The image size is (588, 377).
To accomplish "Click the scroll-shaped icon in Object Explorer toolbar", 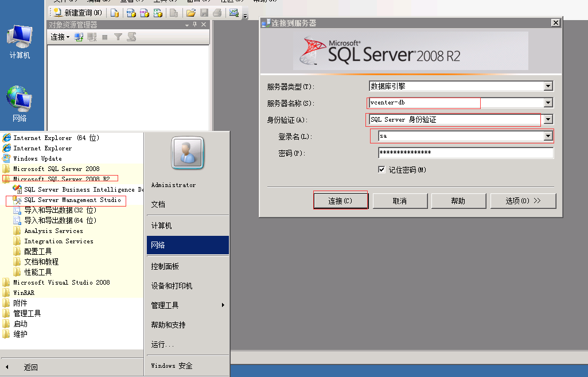I will pyautogui.click(x=131, y=37).
